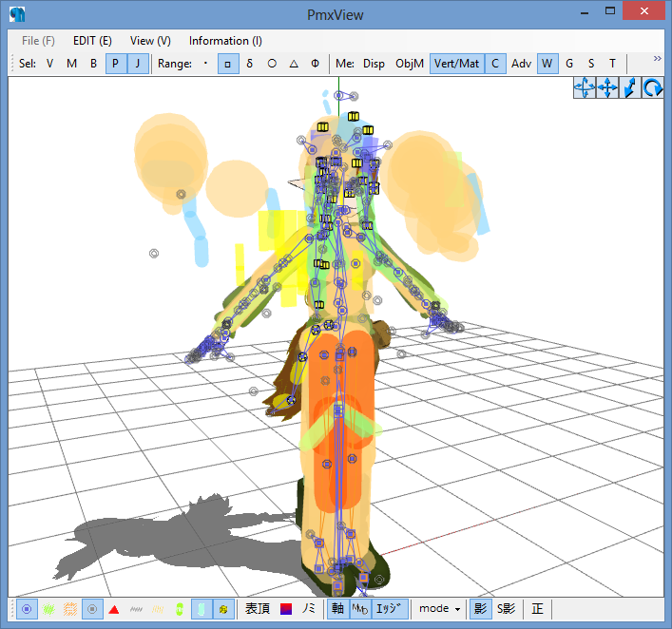Toggle the MMD display button
672x629 pixels.
point(360,609)
